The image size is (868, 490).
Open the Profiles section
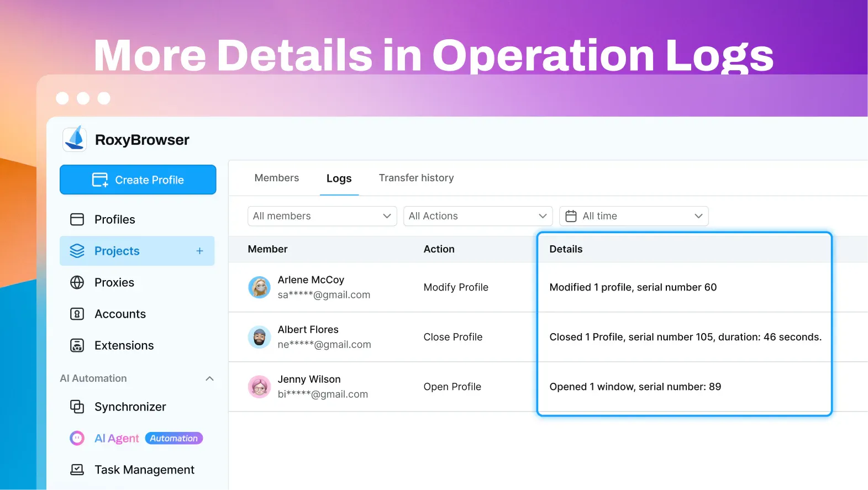[137, 219]
